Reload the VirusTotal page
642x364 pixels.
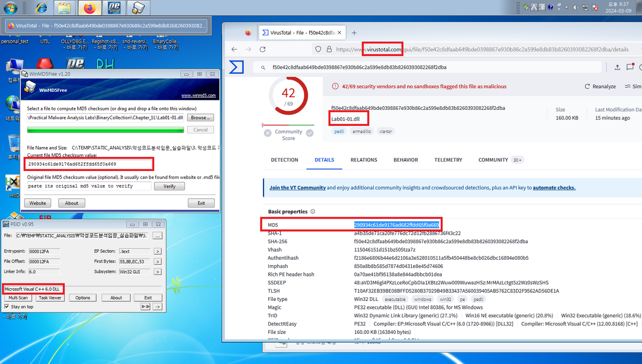(262, 49)
